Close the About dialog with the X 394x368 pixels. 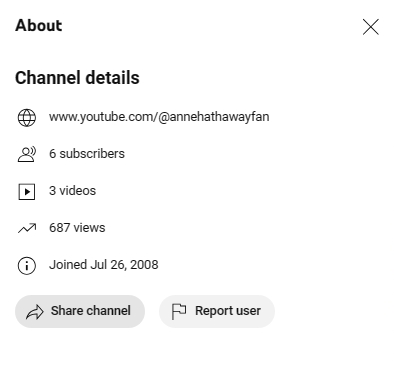tap(371, 27)
